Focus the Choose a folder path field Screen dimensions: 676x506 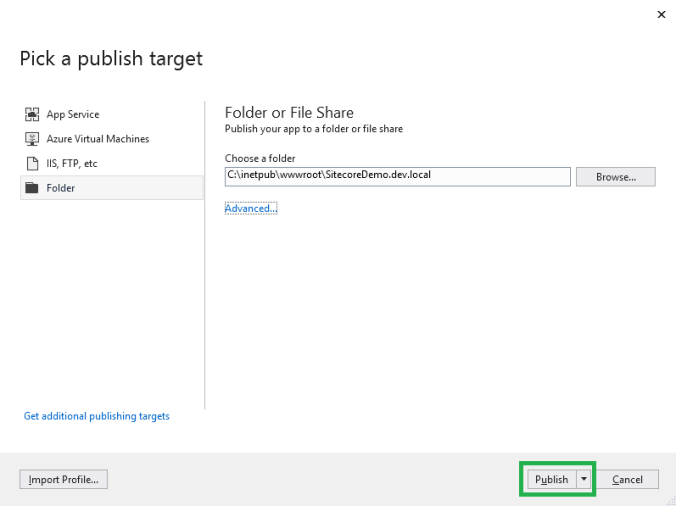tap(397, 176)
